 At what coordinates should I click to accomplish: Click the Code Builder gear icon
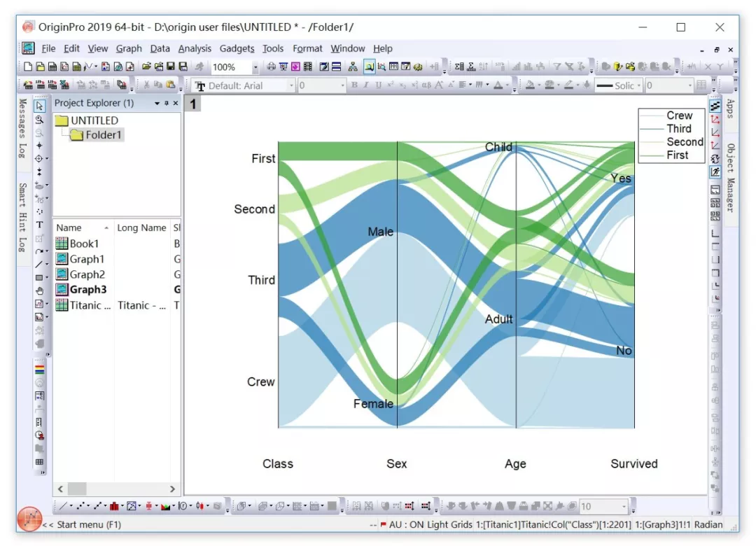tap(418, 66)
